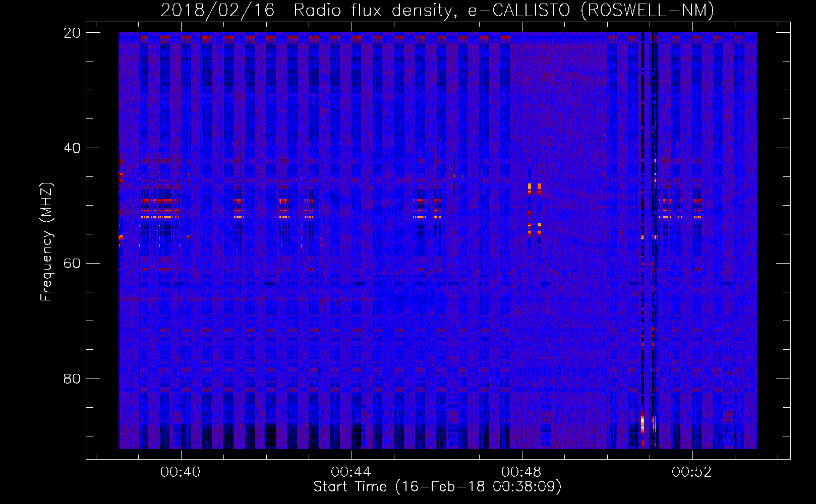Click the 20 frequency tick label
The width and height of the screenshot is (816, 504).
tap(72, 33)
